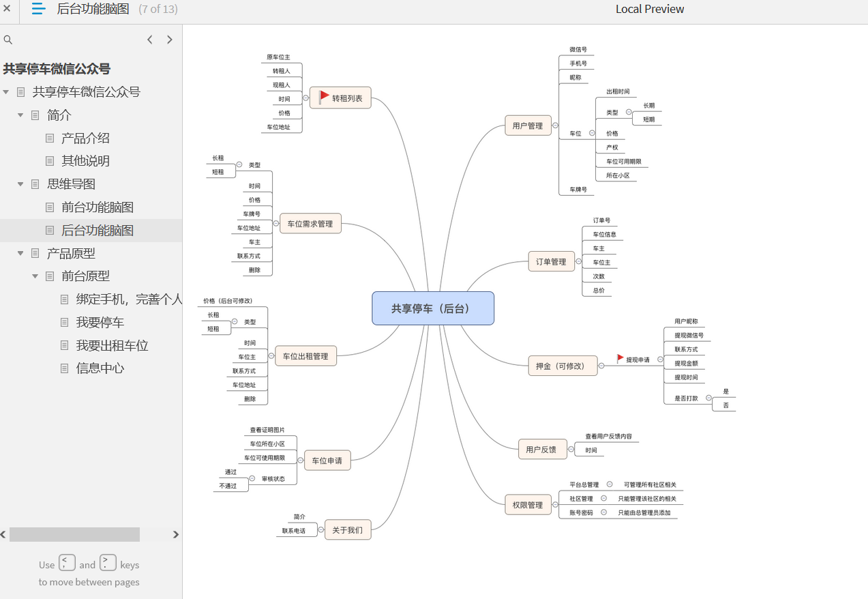
Task: Select the 订单管理 node
Action: (551, 261)
